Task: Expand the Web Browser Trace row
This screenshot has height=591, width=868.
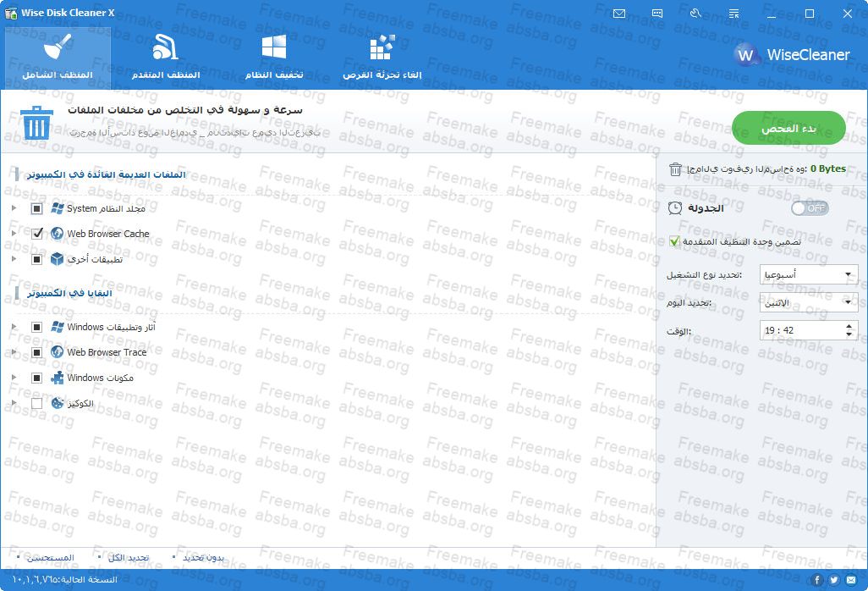Action: coord(14,351)
